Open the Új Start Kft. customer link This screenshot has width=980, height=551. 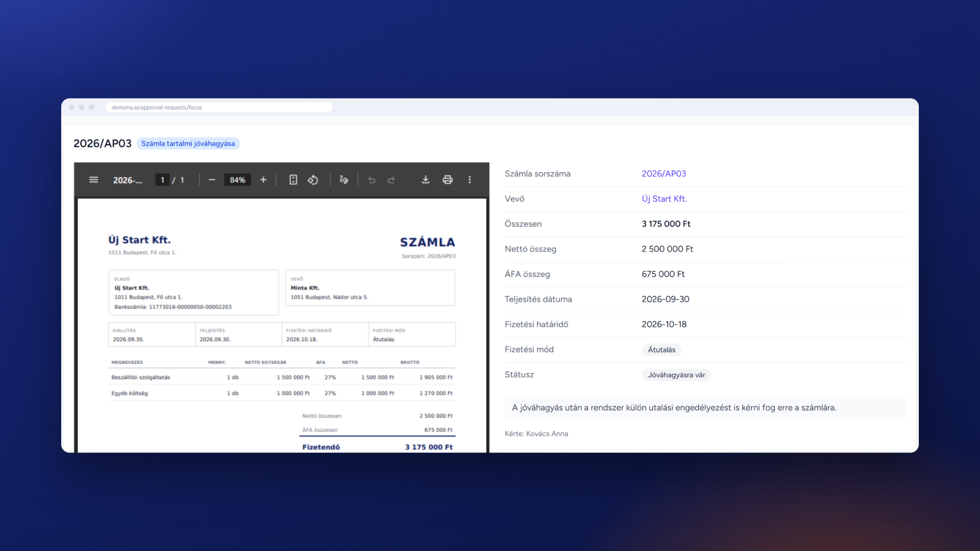pos(664,198)
